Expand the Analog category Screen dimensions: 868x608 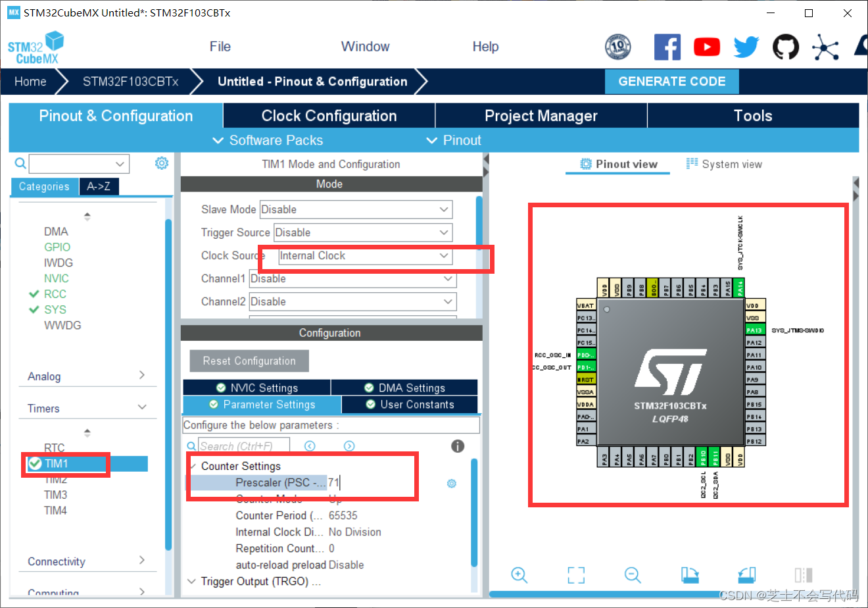tap(87, 376)
